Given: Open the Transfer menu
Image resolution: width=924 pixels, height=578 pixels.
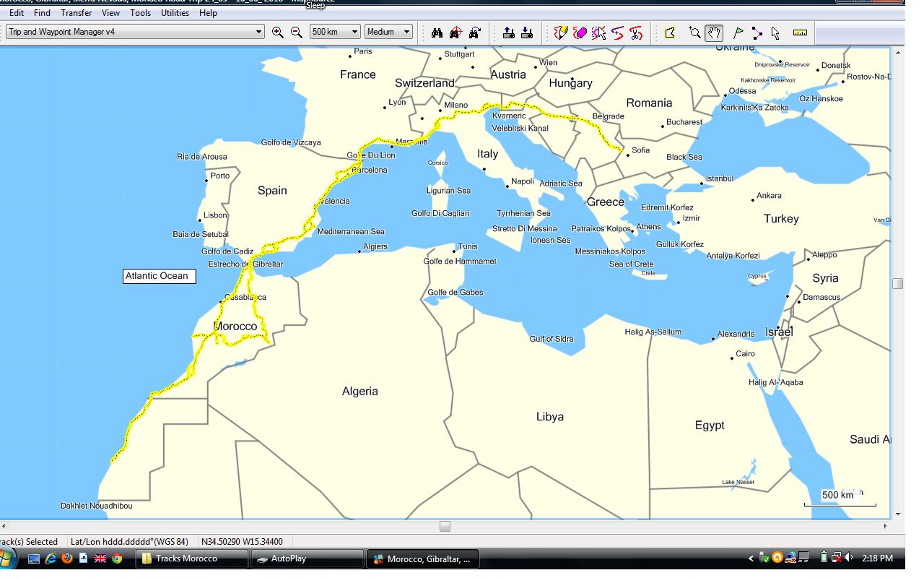Looking at the screenshot, I should 76,13.
